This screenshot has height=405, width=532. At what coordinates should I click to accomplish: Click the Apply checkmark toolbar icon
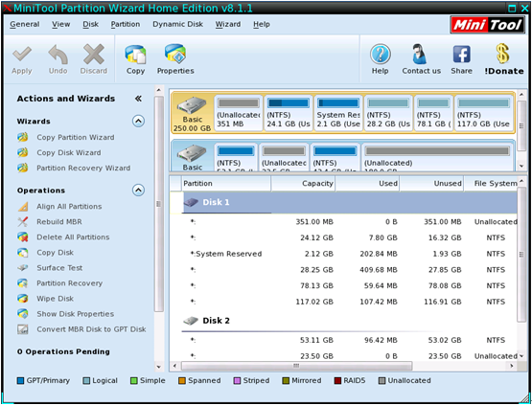pos(22,55)
